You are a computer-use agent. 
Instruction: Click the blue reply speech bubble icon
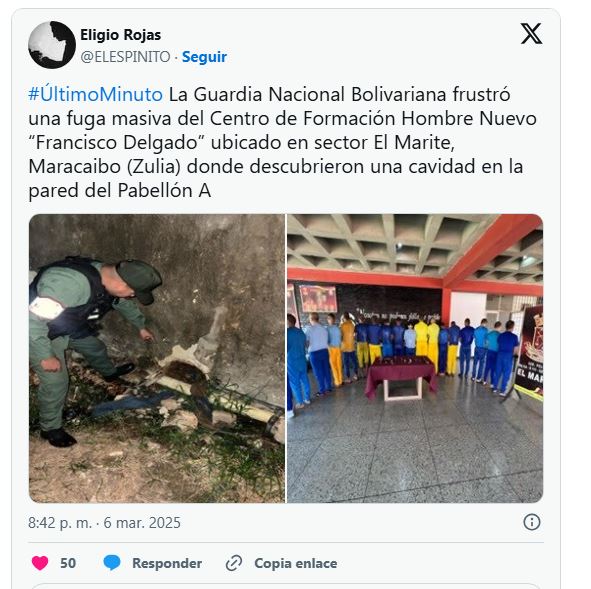[x=112, y=563]
